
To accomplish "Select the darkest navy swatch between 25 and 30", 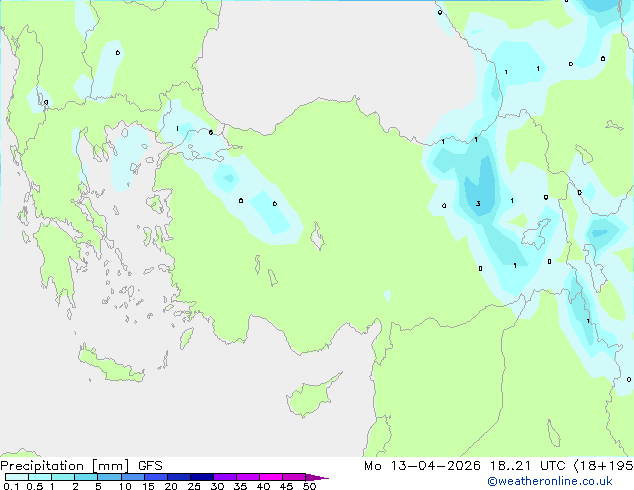I will click(201, 477).
